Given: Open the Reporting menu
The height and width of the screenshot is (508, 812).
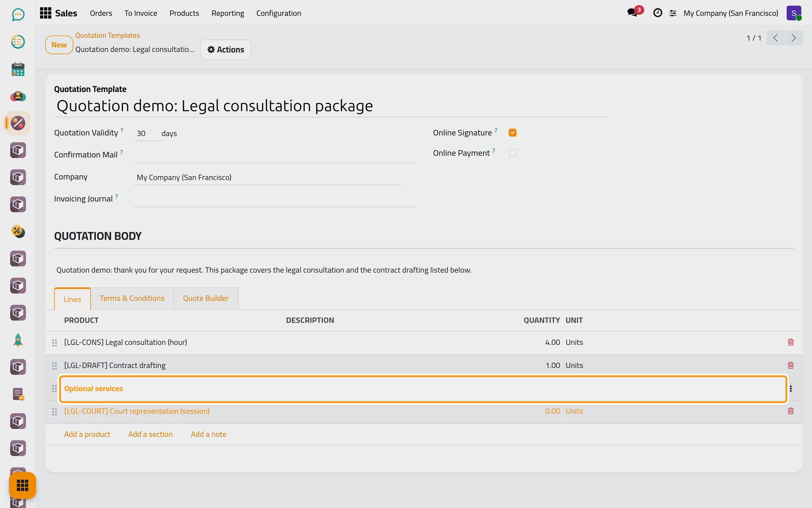Looking at the screenshot, I should [x=228, y=13].
